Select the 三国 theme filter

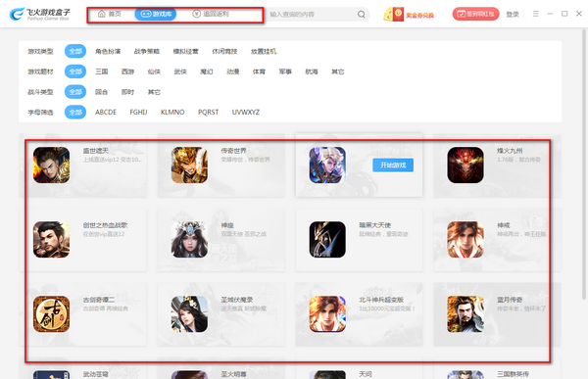pos(102,71)
